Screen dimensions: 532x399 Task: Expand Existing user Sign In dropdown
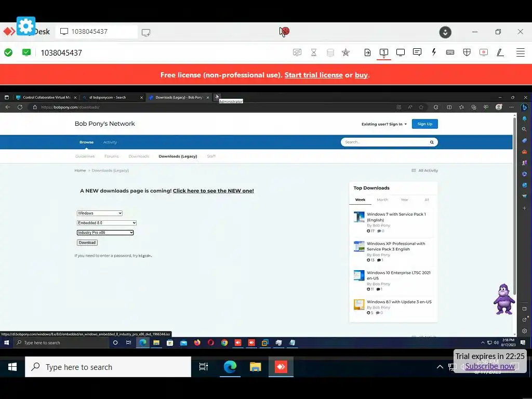(x=384, y=124)
